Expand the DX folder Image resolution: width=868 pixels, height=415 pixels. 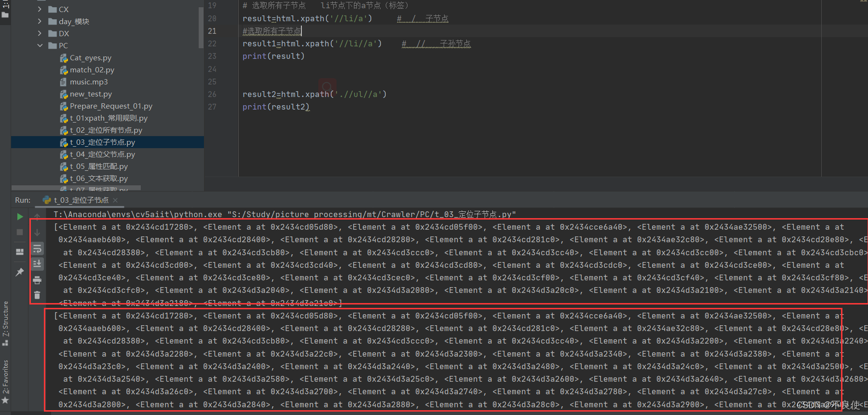pyautogui.click(x=40, y=33)
